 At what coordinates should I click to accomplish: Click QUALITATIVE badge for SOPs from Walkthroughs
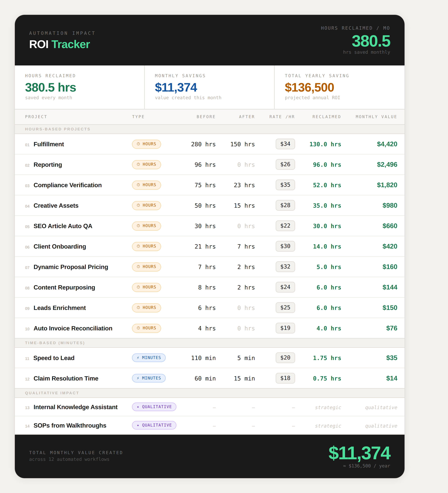click(x=154, y=425)
